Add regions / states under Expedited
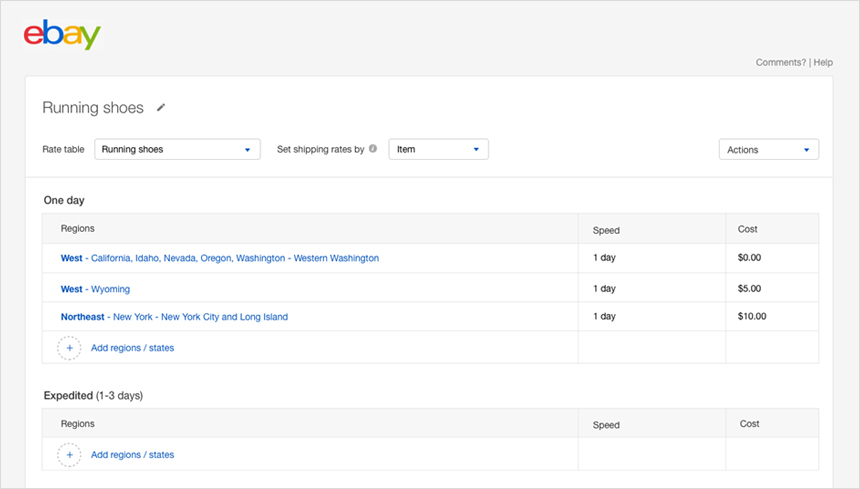The width and height of the screenshot is (860, 489). [132, 455]
